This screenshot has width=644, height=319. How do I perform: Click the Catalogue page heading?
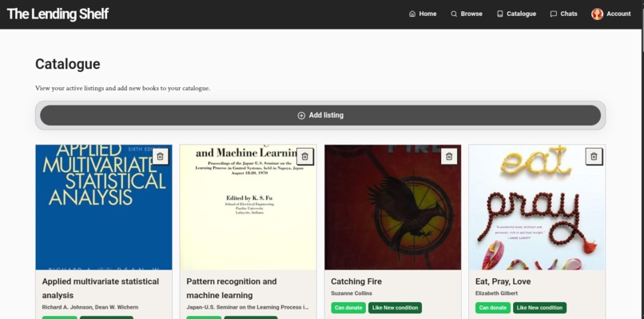point(68,64)
